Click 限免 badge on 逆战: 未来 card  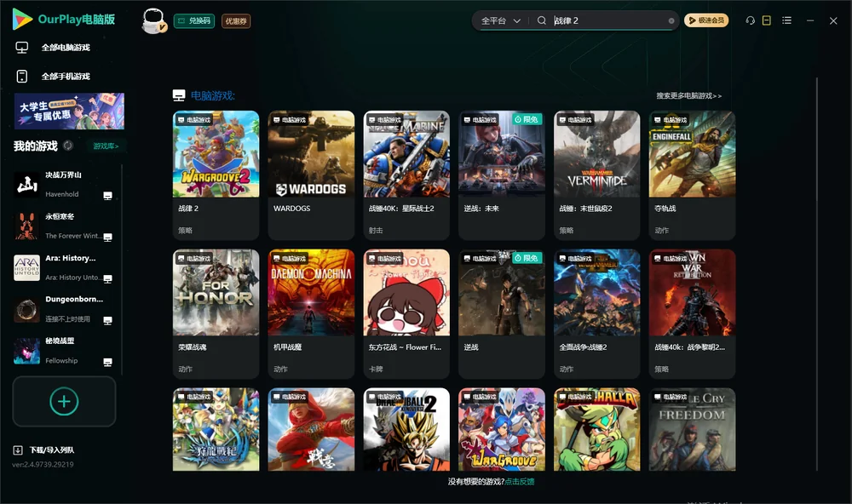[528, 119]
